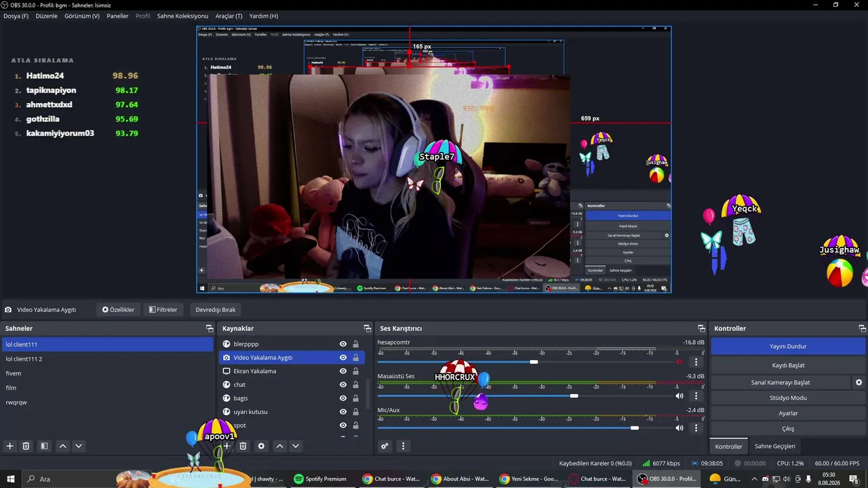Open virtual camera settings gear
This screenshot has width=868, height=488.
tap(859, 382)
